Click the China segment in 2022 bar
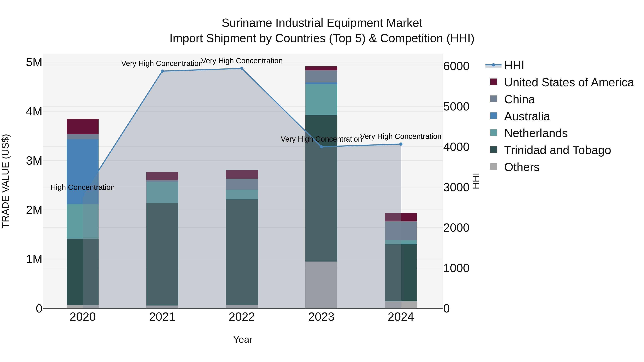 tap(242, 184)
